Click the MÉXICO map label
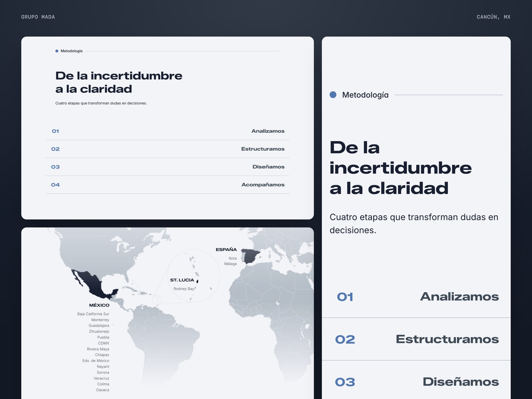The height and width of the screenshot is (399, 532). pyautogui.click(x=99, y=305)
